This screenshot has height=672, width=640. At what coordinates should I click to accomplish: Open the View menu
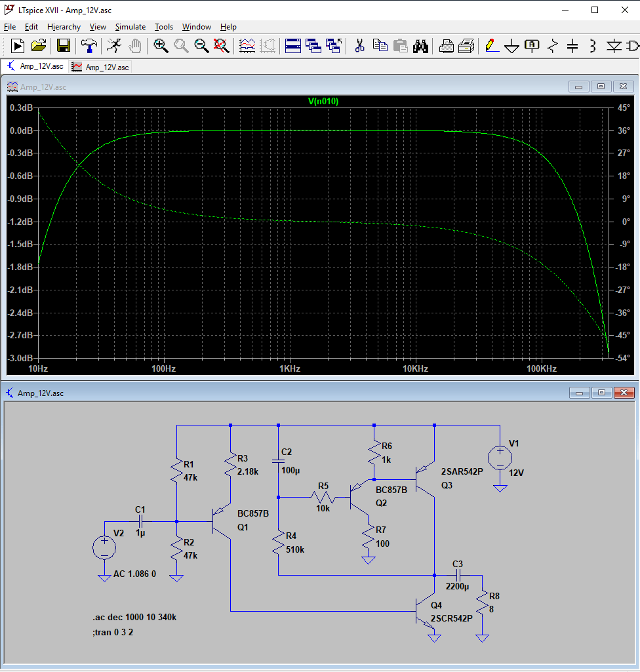pyautogui.click(x=98, y=27)
